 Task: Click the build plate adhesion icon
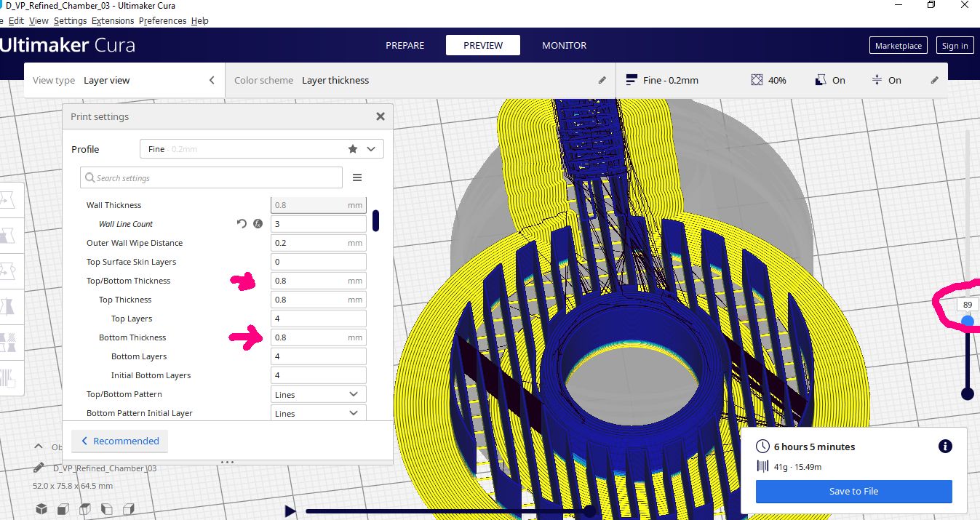(x=877, y=80)
